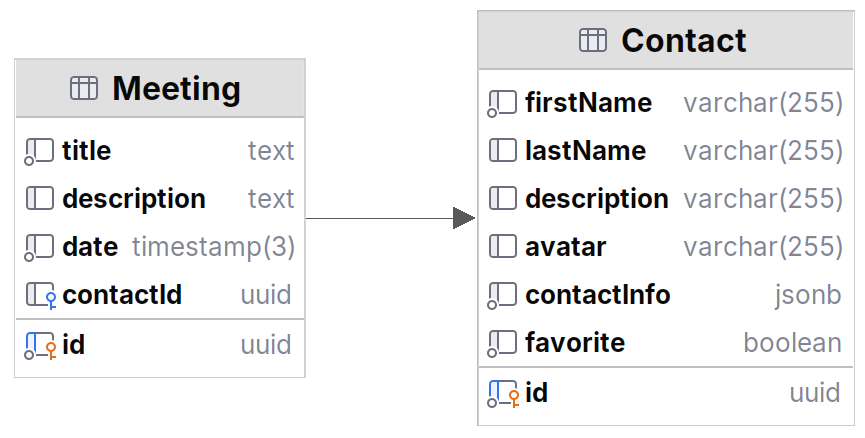
Task: Select the lastName column row
Action: 665,151
